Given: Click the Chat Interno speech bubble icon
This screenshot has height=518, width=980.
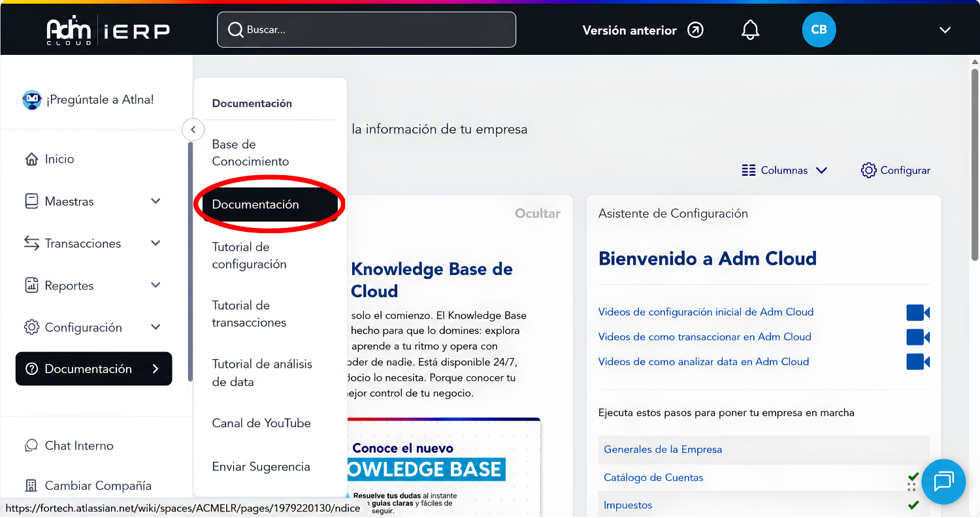Looking at the screenshot, I should (31, 445).
